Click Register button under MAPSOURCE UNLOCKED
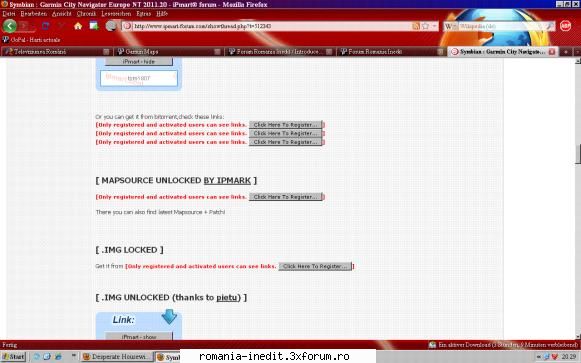Image resolution: width=581 pixels, height=363 pixels. coord(285,197)
